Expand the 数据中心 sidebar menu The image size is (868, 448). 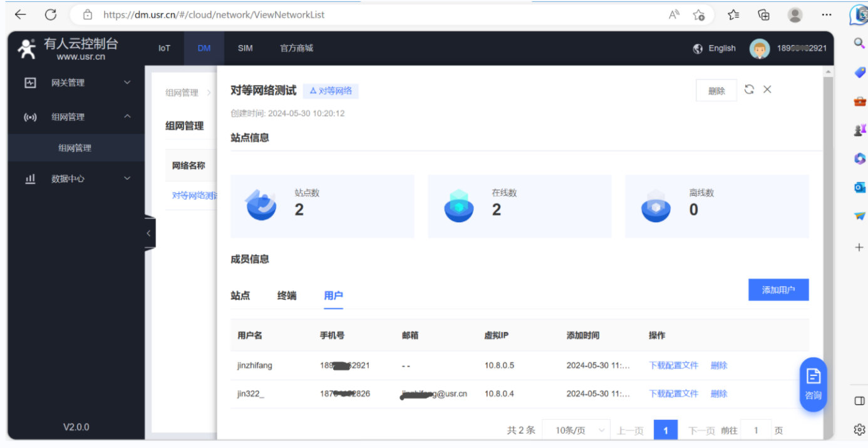coord(76,178)
